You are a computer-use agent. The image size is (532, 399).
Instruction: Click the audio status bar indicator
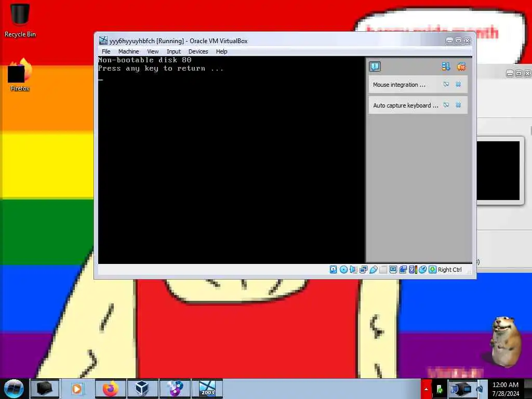point(353,270)
